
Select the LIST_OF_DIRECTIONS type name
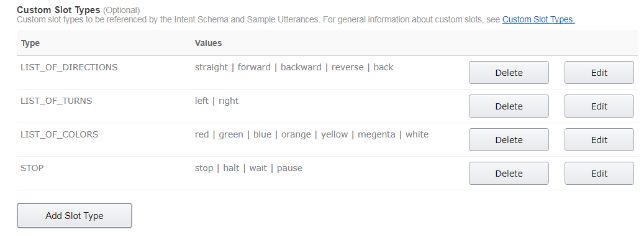[x=69, y=67]
